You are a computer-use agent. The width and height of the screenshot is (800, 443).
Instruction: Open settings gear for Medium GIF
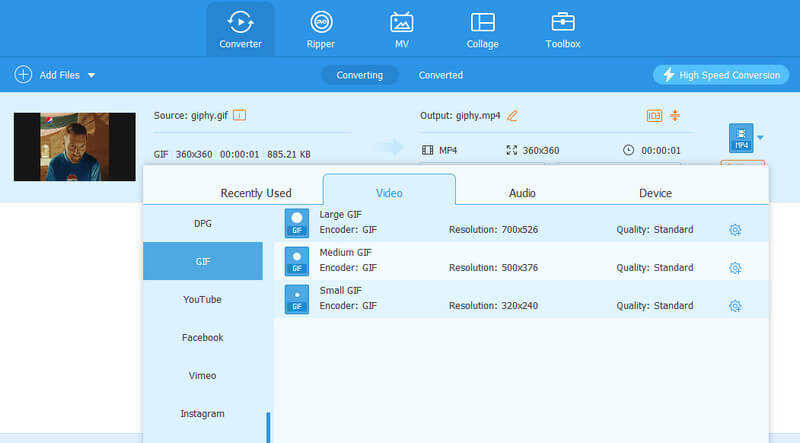point(735,268)
